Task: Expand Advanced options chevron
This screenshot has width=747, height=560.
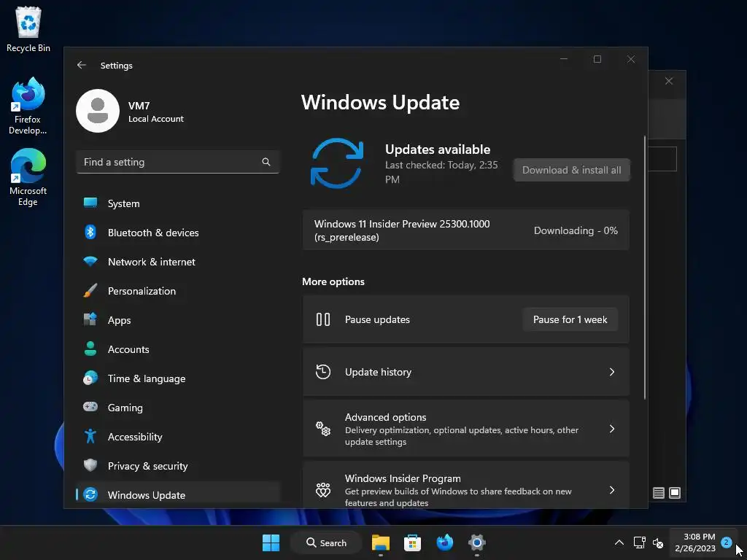Action: tap(612, 429)
